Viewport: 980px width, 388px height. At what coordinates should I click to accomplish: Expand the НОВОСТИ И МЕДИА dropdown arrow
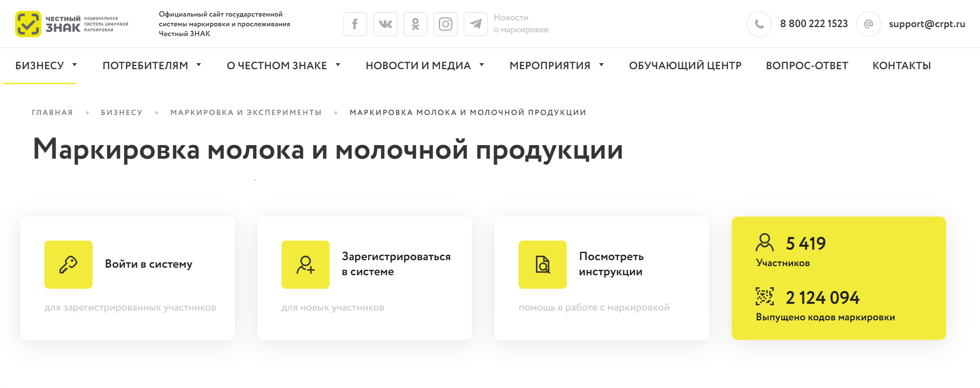pos(481,65)
